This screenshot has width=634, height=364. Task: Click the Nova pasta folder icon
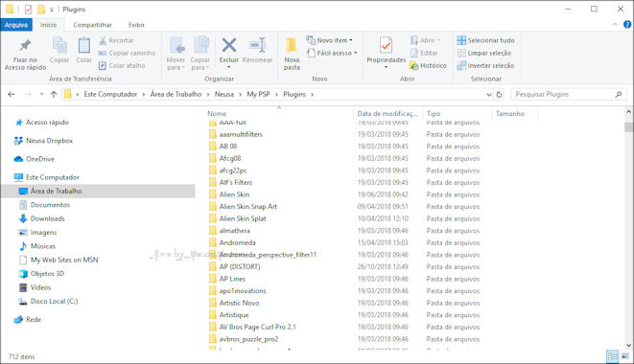pos(292,45)
